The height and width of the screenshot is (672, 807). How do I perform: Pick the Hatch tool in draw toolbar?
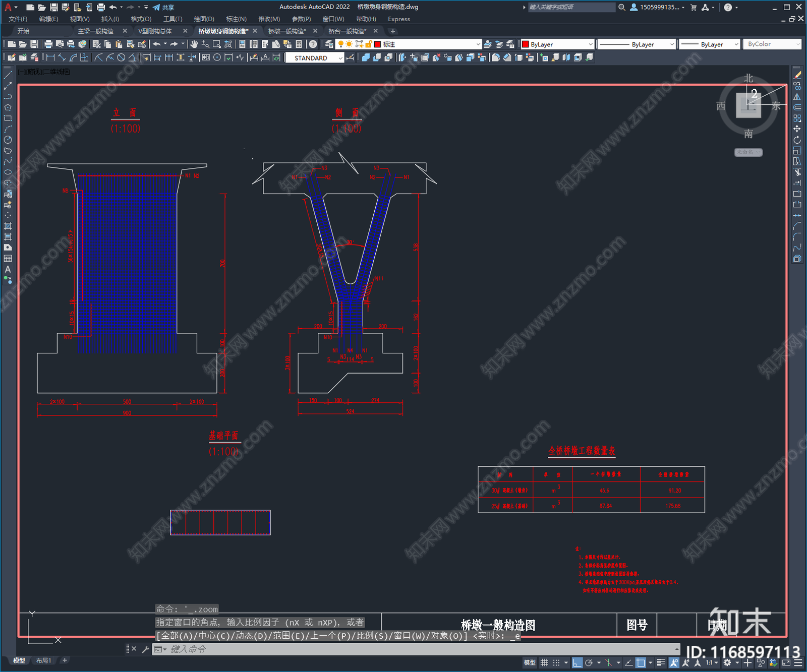[8, 226]
